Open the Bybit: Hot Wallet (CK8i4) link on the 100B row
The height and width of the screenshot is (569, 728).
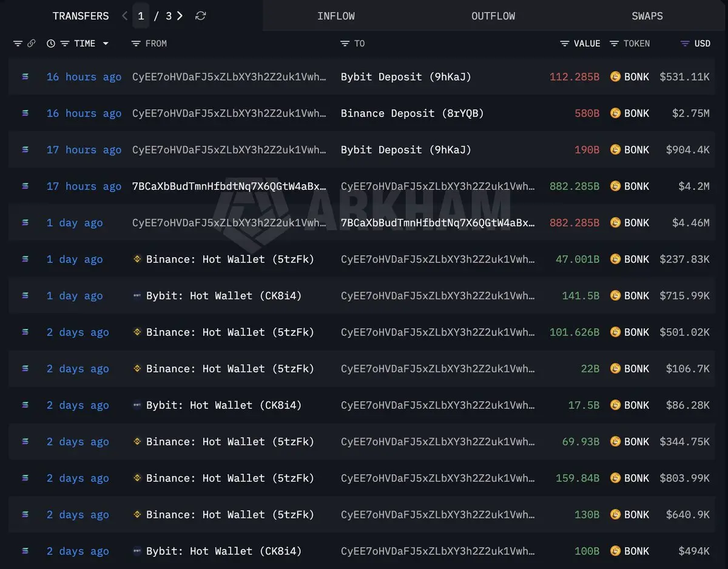coord(224,551)
